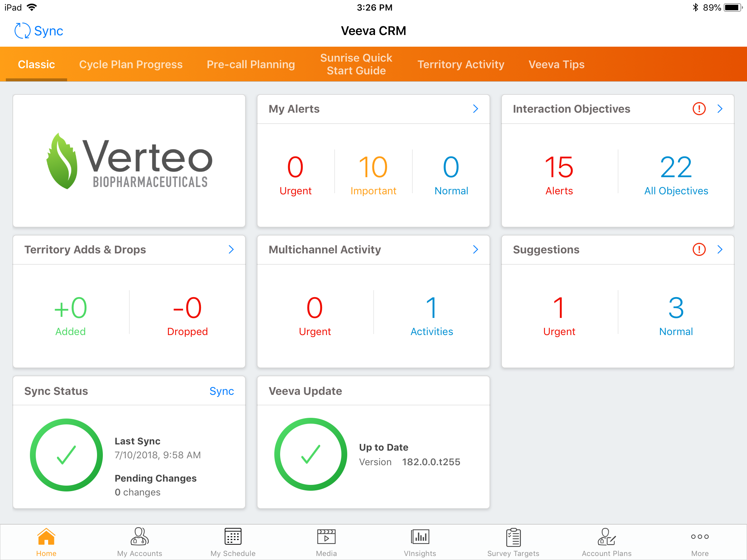Tap the Sync refresh icon at top left
Viewport: 747px width, 560px height.
tap(22, 31)
